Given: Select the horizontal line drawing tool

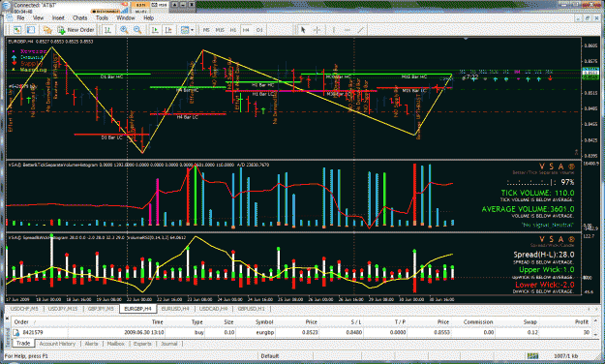Looking at the screenshot, I should point(347,30).
